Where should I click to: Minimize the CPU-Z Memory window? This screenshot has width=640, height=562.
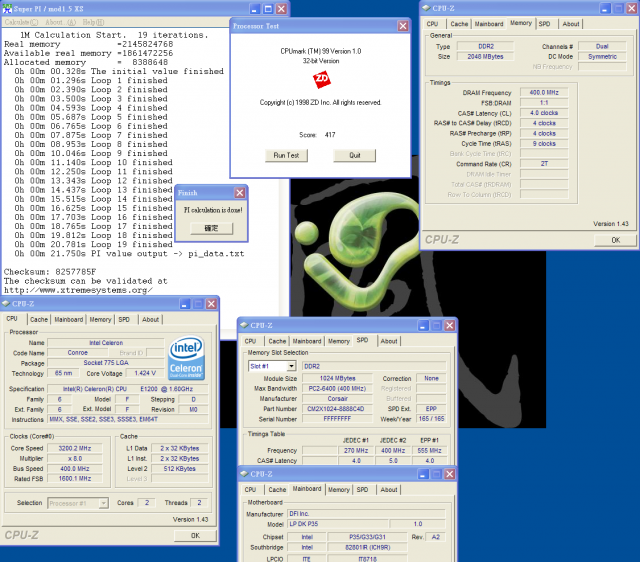click(605, 8)
